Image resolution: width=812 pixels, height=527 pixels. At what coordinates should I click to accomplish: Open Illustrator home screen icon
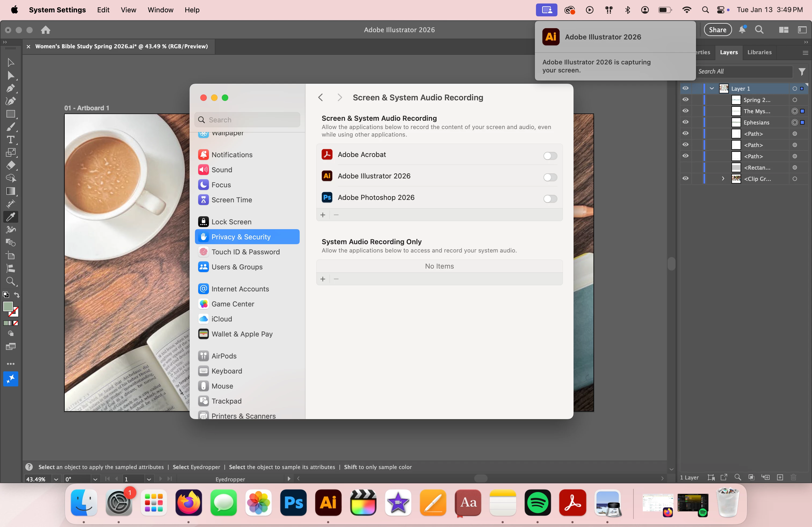pyautogui.click(x=46, y=30)
